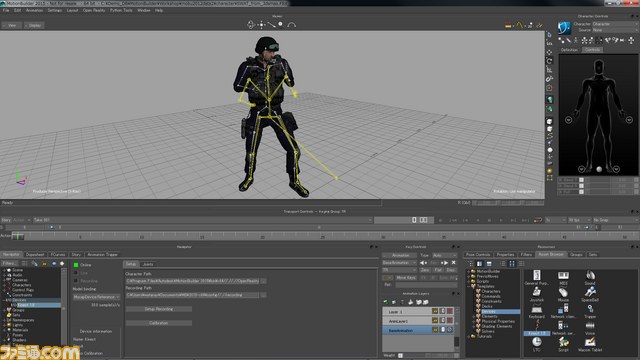The image size is (640, 360).
Task: Select the Mouse device asset icon
Action: [563, 292]
